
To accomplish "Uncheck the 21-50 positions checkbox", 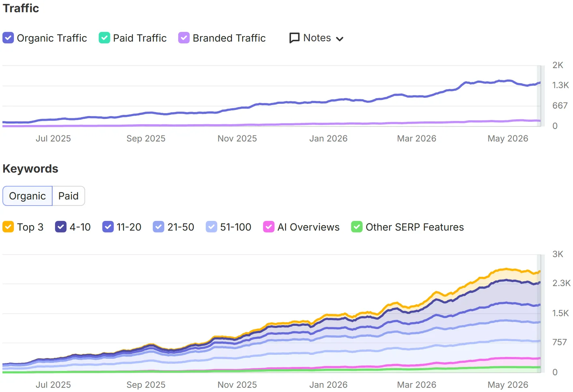I will tap(159, 227).
